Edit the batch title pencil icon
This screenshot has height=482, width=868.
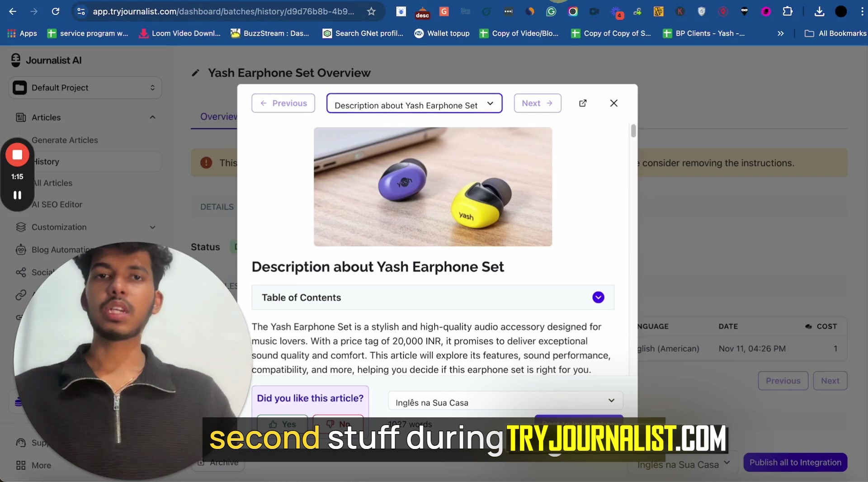click(195, 73)
